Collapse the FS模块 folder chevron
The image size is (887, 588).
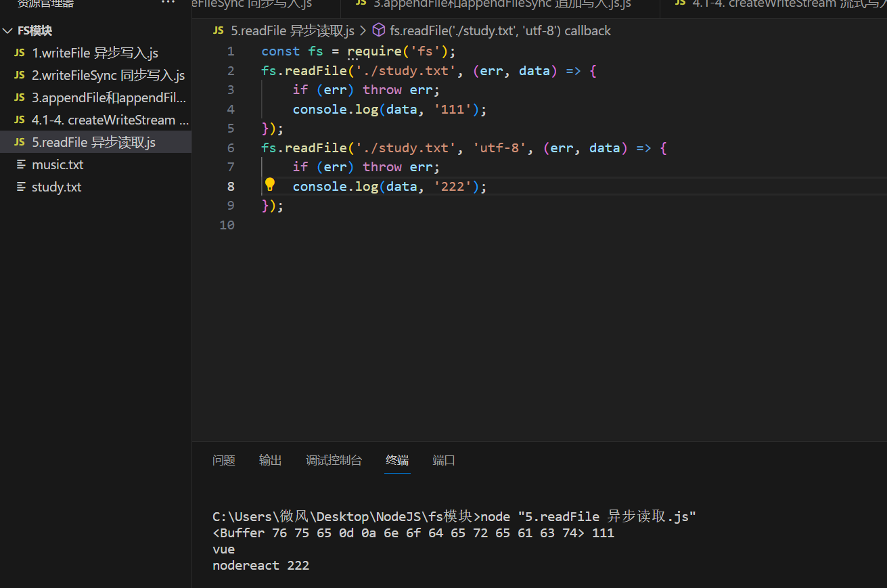(x=7, y=31)
